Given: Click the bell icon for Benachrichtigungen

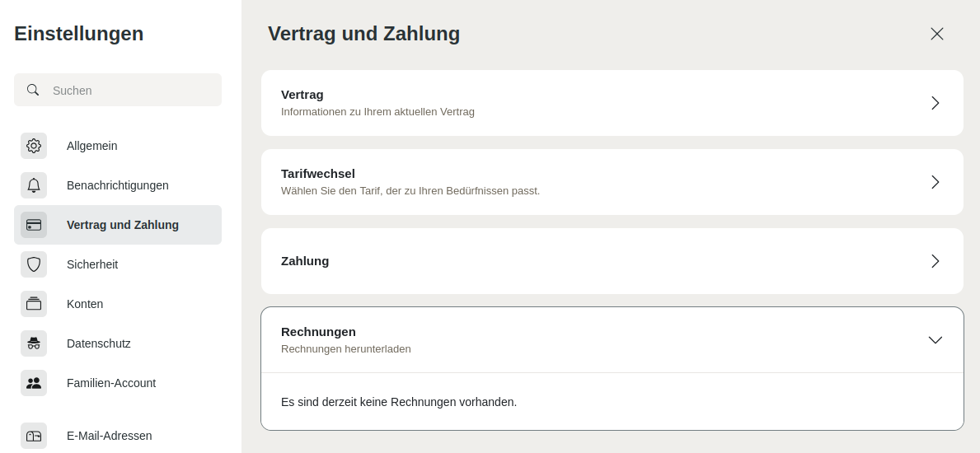Looking at the screenshot, I should tap(34, 185).
